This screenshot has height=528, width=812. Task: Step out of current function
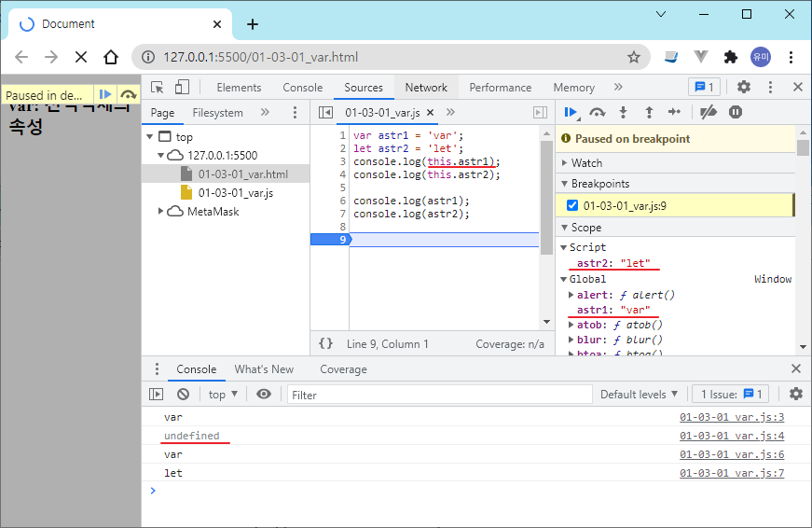click(649, 112)
